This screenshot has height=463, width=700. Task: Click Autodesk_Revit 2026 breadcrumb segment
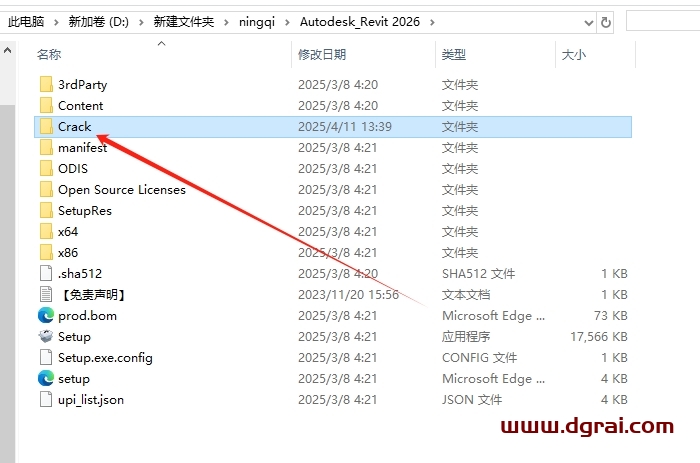(x=360, y=21)
